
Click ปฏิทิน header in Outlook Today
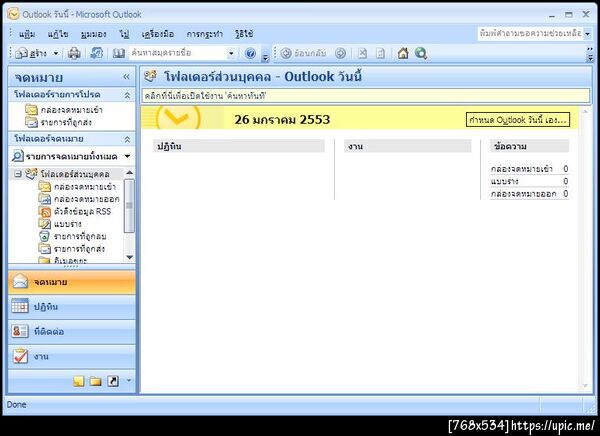pyautogui.click(x=239, y=146)
